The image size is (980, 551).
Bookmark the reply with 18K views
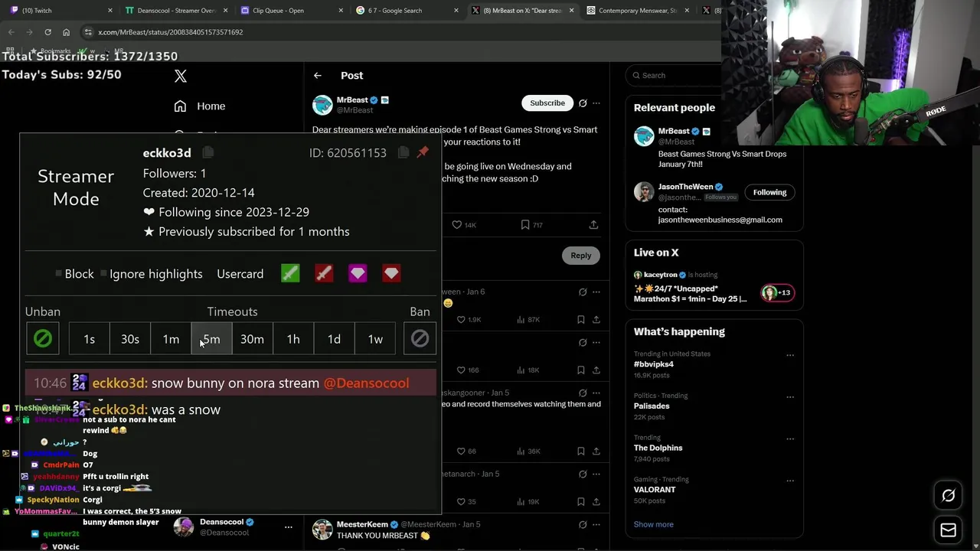click(581, 370)
